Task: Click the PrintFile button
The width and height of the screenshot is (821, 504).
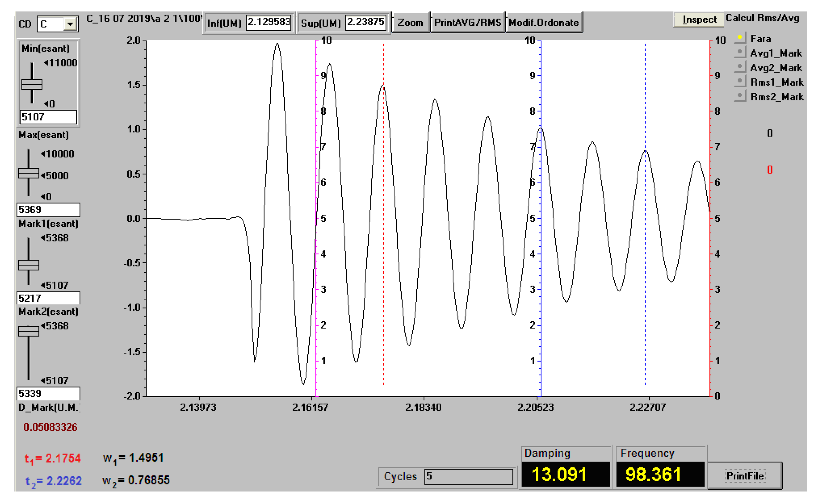Action: (x=745, y=476)
